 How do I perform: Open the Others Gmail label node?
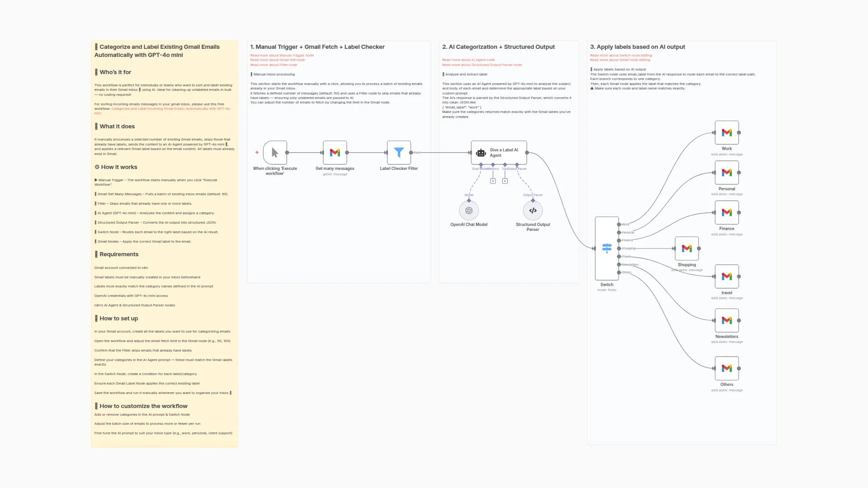coord(726,368)
